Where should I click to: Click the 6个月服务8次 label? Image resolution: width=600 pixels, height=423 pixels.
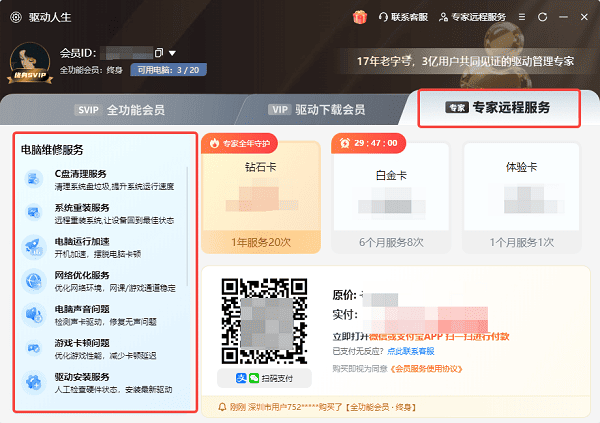click(x=391, y=242)
